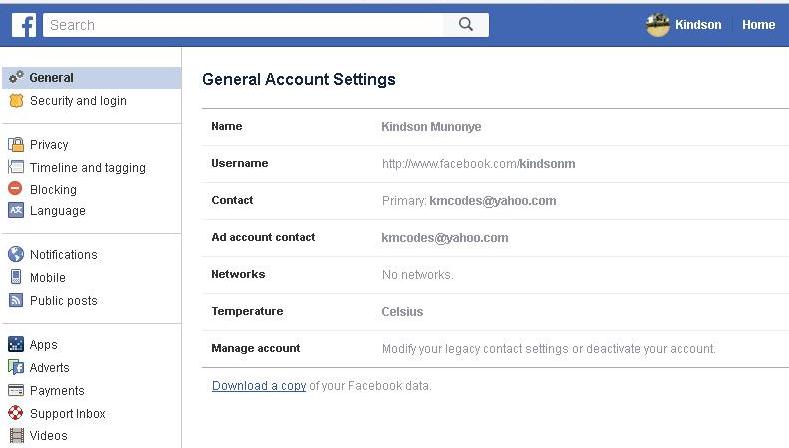Edit the Username row

coord(495,164)
